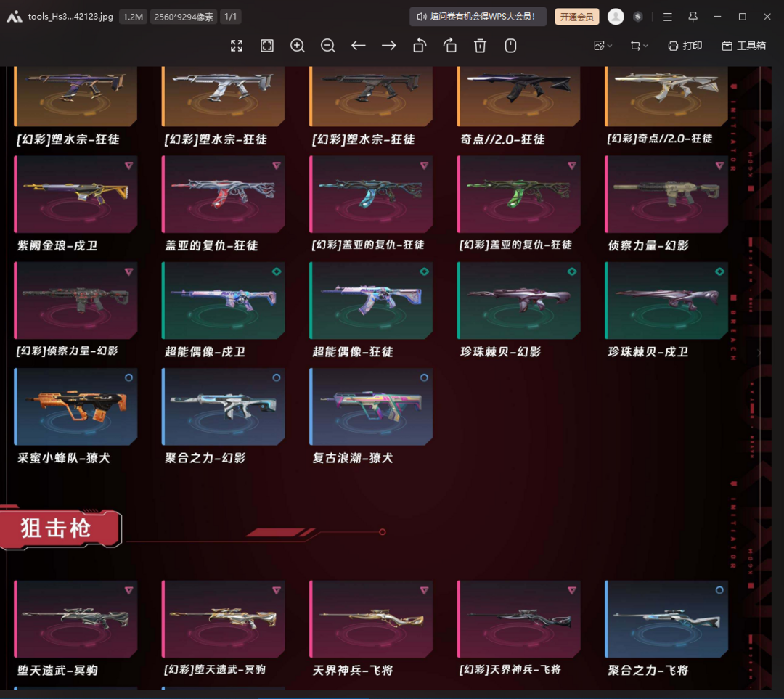Click the 超能偶像-戍卫 label
Screen dimensions: 784x699
pyautogui.click(x=205, y=352)
